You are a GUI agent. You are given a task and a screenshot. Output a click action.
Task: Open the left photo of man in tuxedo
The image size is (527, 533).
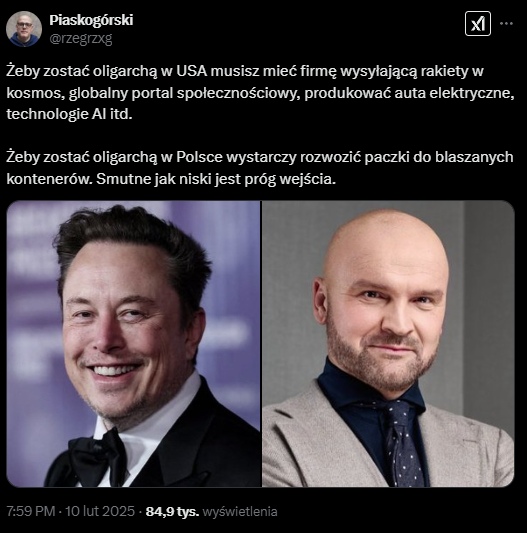(133, 344)
